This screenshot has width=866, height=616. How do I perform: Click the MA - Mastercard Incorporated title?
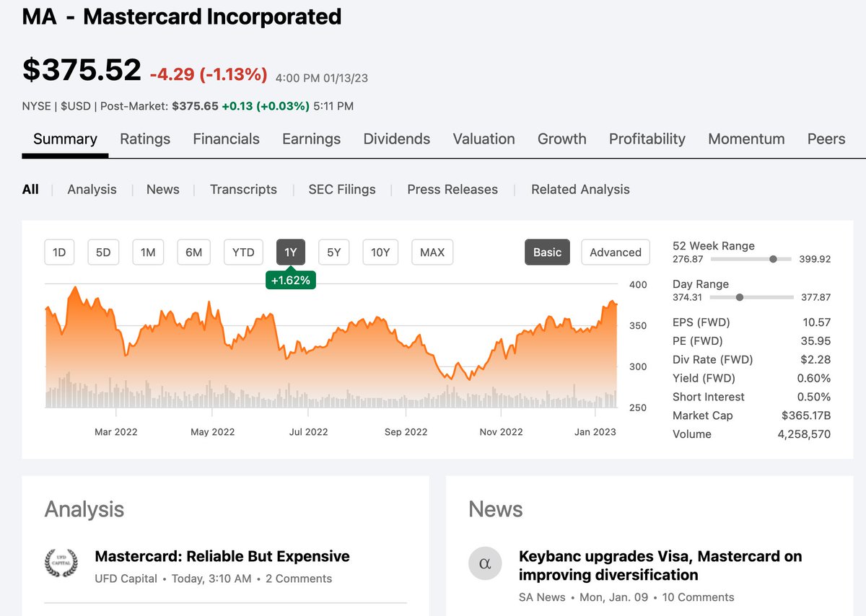click(182, 17)
